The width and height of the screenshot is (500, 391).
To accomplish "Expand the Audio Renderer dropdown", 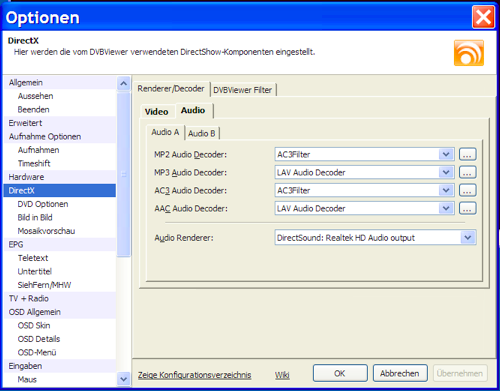I will tap(468, 238).
